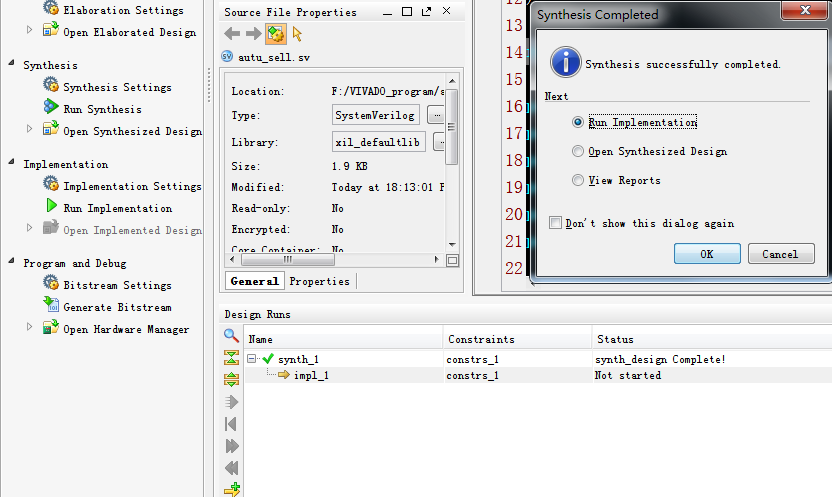Click Generate Bitstream icon
Viewport: 832px width, 497px height.
pyautogui.click(x=51, y=305)
